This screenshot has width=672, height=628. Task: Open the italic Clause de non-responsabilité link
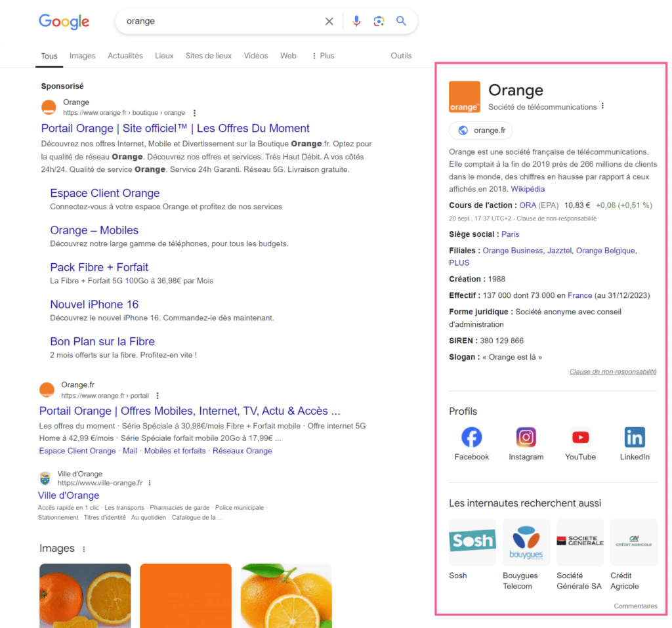click(613, 371)
